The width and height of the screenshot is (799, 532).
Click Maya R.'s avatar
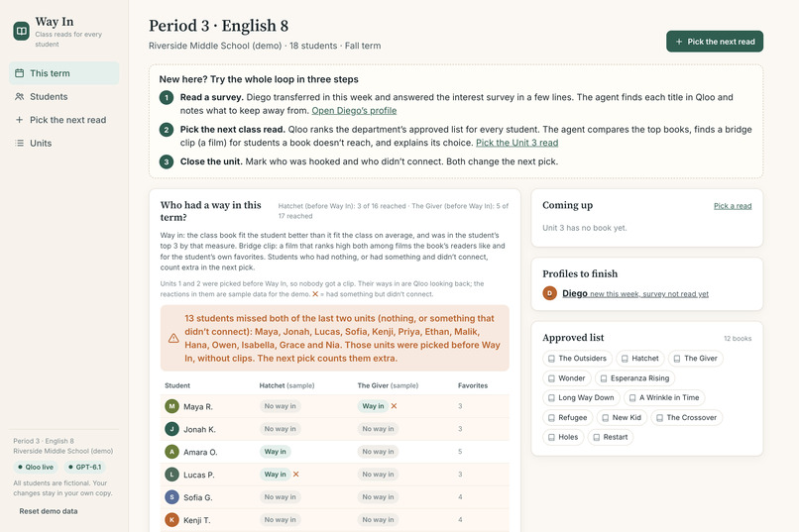click(171, 406)
